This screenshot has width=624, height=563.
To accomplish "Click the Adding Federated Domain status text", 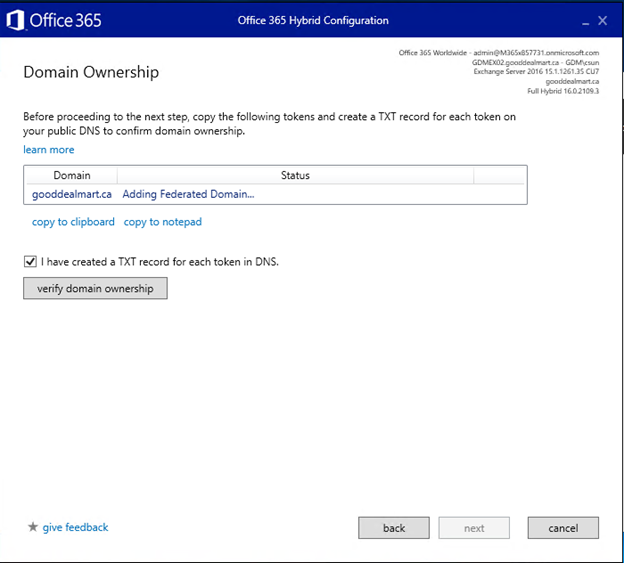I will click(x=188, y=194).
